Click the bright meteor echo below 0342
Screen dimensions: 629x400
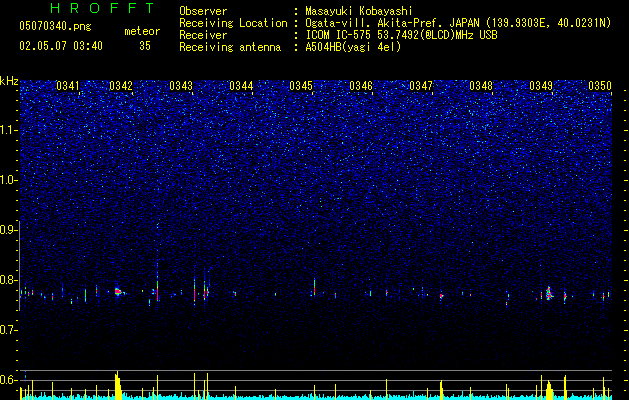pos(118,292)
